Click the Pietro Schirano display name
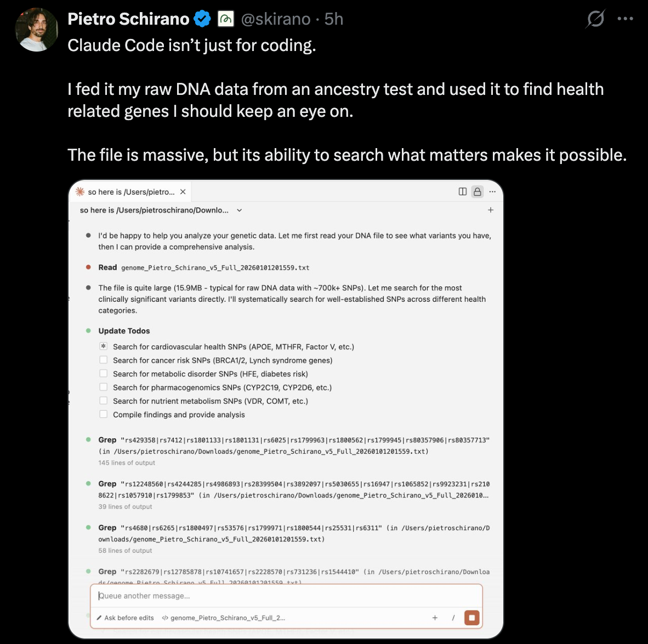648x644 pixels. (x=128, y=19)
